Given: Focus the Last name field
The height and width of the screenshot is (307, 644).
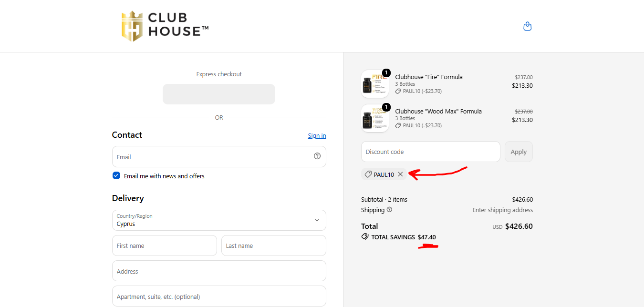Looking at the screenshot, I should coord(274,246).
